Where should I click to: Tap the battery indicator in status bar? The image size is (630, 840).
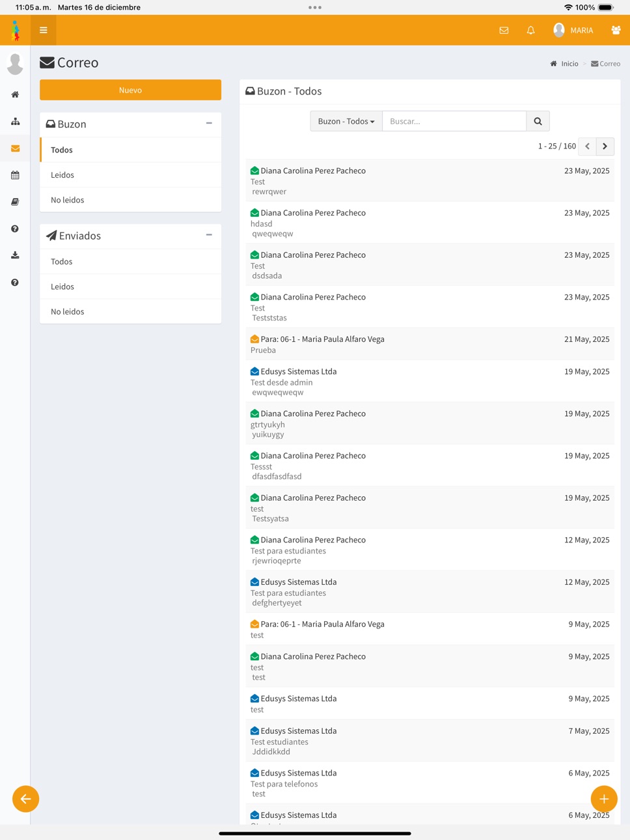[606, 7]
